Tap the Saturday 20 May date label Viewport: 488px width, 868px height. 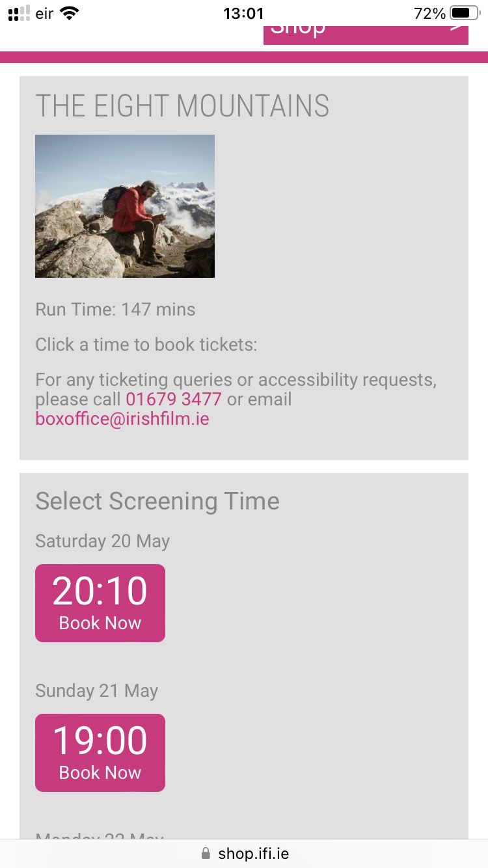103,541
